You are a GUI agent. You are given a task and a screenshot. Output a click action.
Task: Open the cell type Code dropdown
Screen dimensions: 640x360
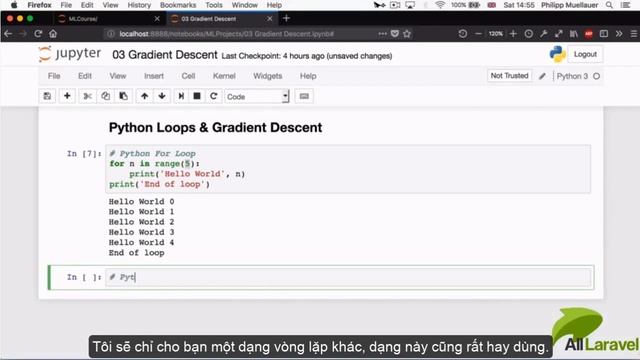(x=257, y=97)
